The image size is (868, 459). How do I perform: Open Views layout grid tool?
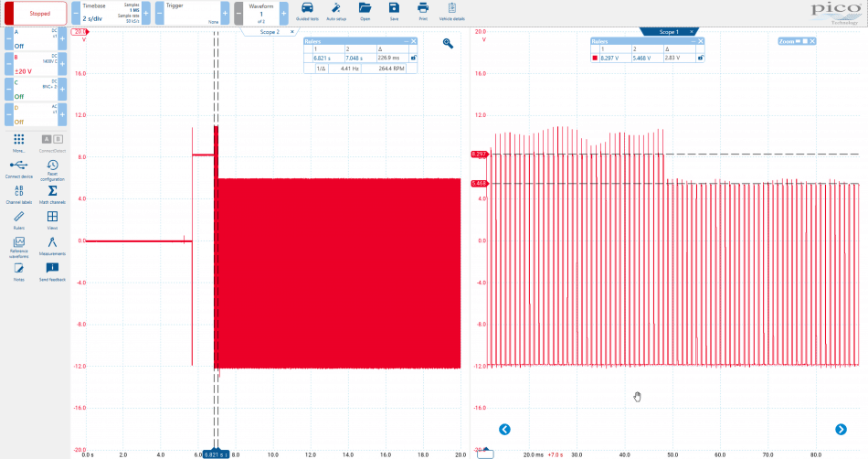pos(53,219)
